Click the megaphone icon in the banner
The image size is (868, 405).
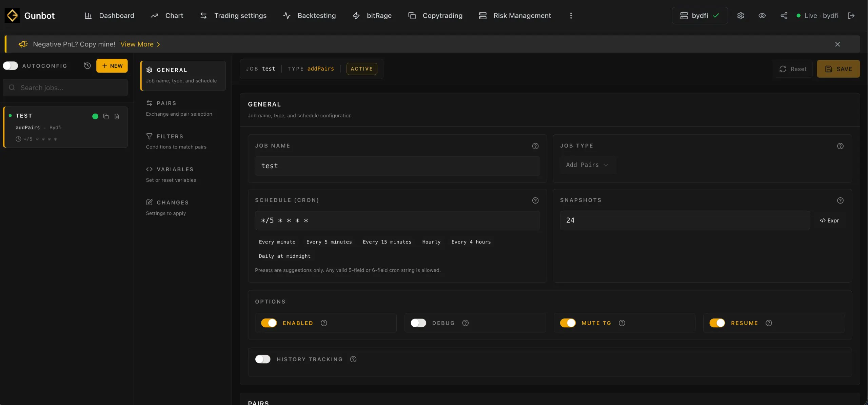(x=23, y=44)
